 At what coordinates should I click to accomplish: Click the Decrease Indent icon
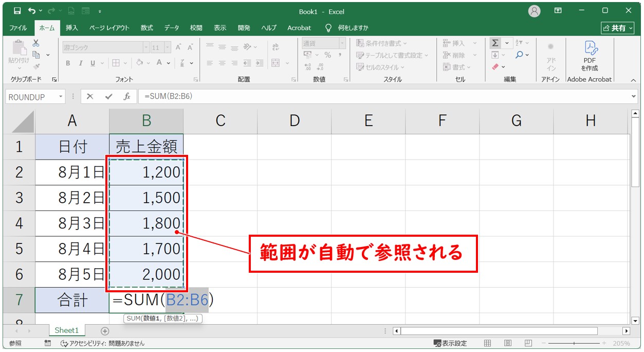pyautogui.click(x=247, y=63)
